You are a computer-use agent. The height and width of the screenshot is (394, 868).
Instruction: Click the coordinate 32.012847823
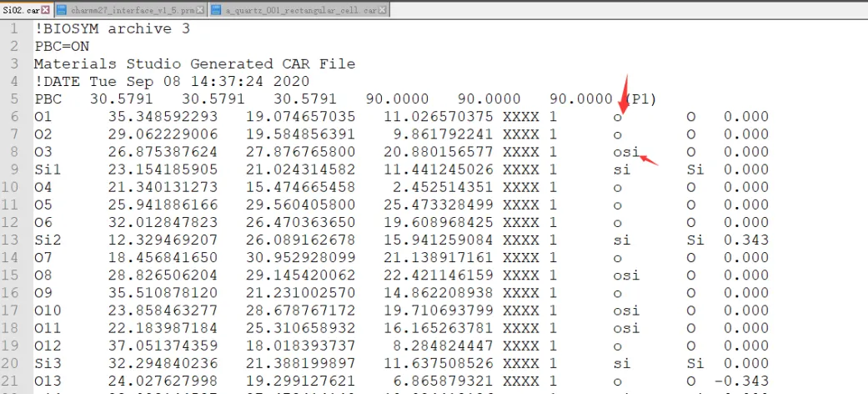163,223
